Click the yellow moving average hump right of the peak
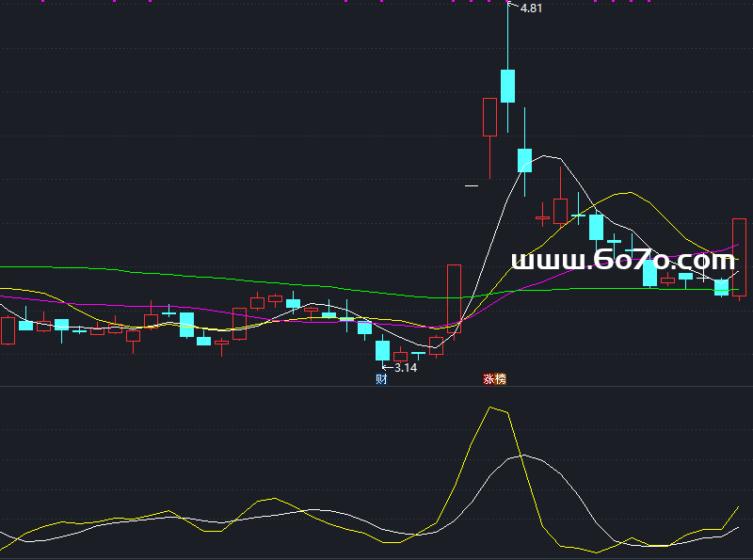753x560 pixels. 628,192
